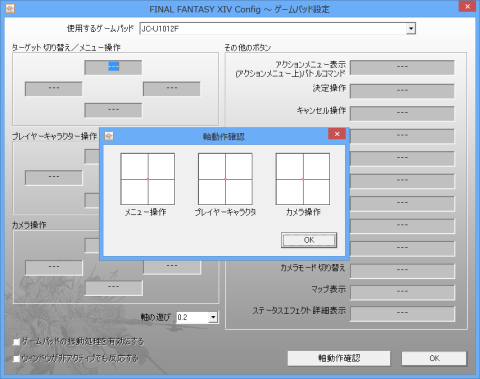Close the FINAL FANTASY XIV Config window
This screenshot has width=480, height=379.
pyautogui.click(x=467, y=6)
